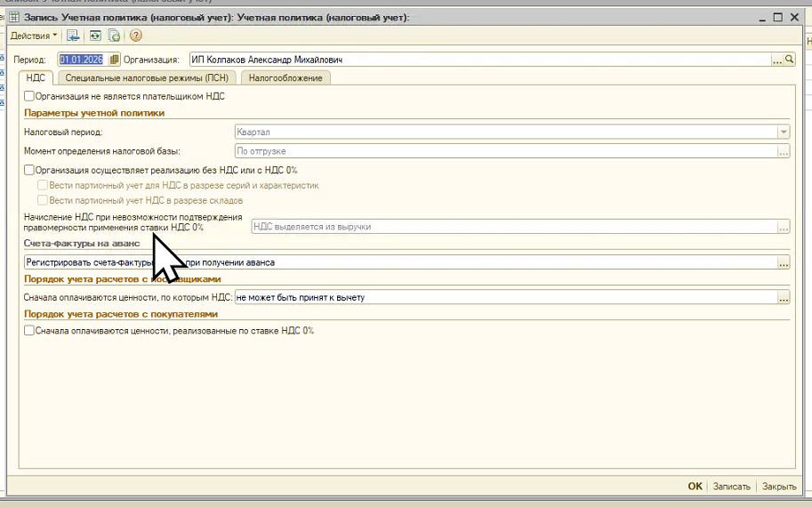This screenshot has width=812, height=507.
Task: Toggle партионный учет НДС в разрезе складов
Action: tap(43, 200)
